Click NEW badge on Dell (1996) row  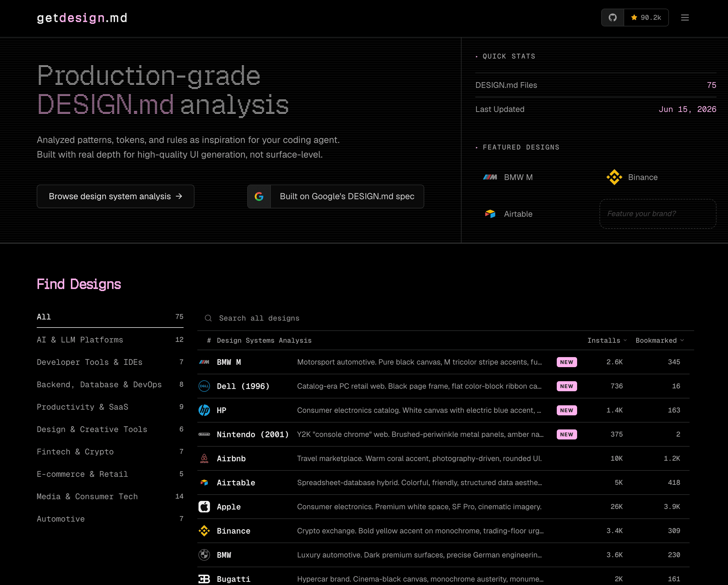[x=567, y=386]
